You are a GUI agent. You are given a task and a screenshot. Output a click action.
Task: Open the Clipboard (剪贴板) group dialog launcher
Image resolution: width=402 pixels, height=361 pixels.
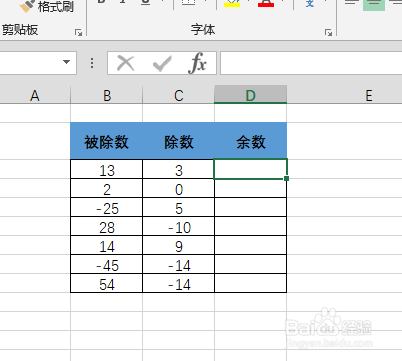pyautogui.click(x=79, y=32)
